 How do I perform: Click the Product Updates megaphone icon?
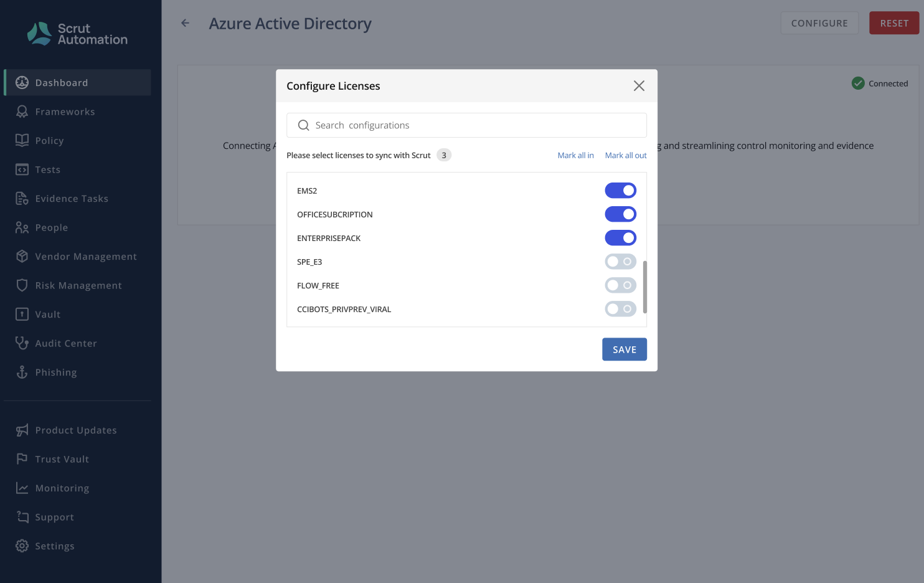[22, 430]
